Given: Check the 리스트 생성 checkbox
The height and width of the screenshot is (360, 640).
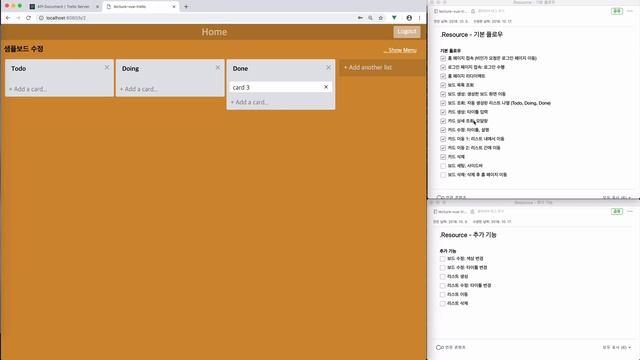Looking at the screenshot, I should pyautogui.click(x=442, y=277).
